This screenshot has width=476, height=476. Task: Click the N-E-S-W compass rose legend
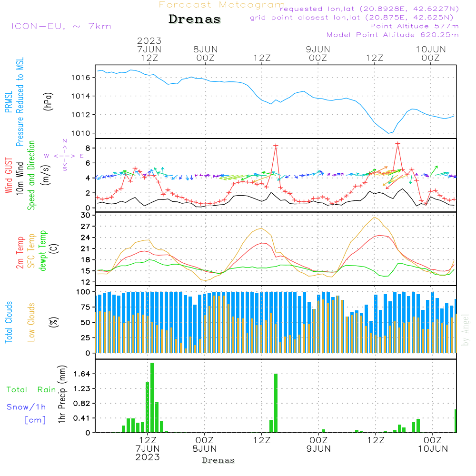pos(64,156)
